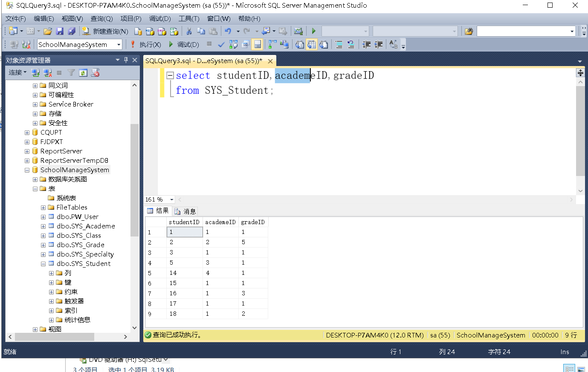Image resolution: width=588 pixels, height=372 pixels.
Task: Click the Find in Files icon beside the search box
Action: click(469, 31)
